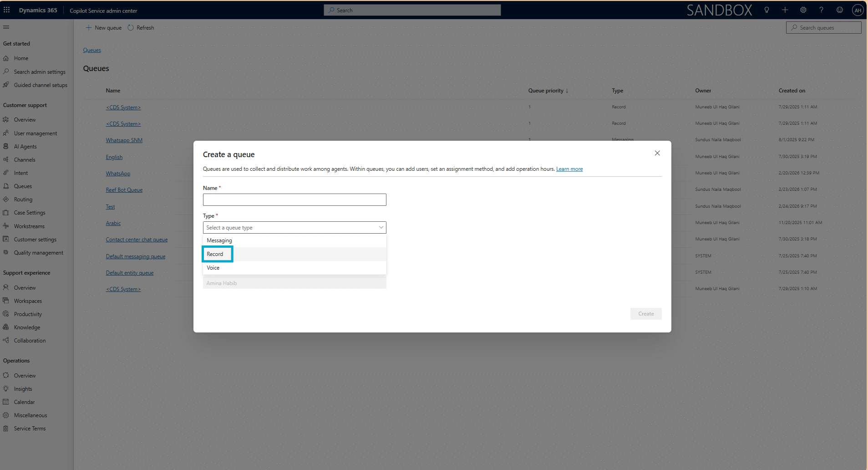This screenshot has width=868, height=470.
Task: Open Customer settings in the sidebar
Action: 35,240
